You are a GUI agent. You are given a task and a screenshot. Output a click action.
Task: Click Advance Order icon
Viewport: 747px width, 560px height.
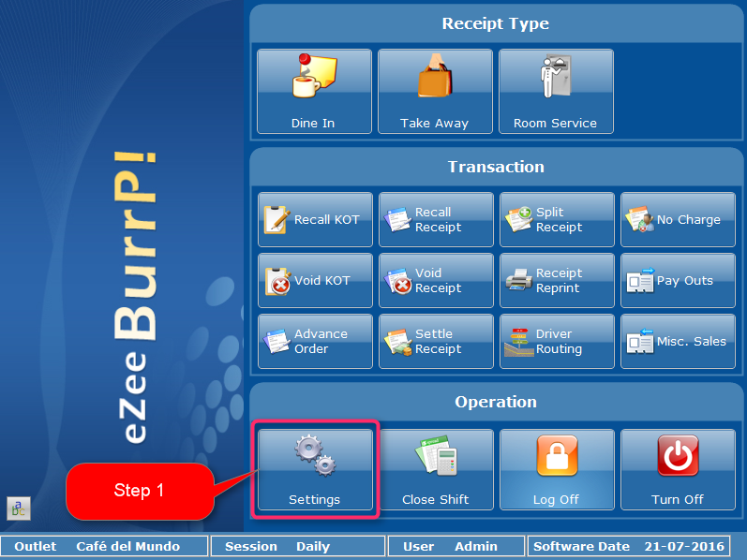click(x=276, y=342)
